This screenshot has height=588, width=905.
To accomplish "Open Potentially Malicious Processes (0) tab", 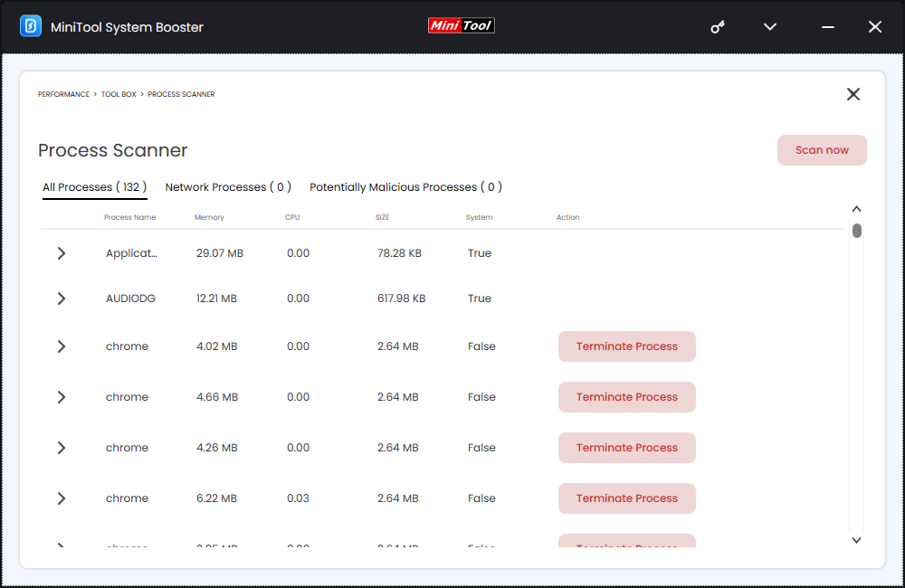I will [x=405, y=187].
